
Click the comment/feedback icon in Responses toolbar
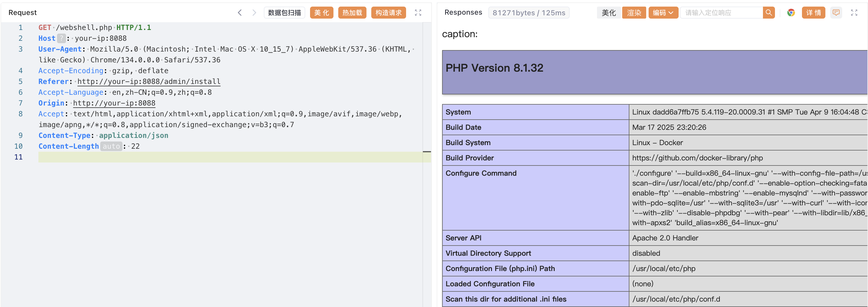pyautogui.click(x=836, y=13)
